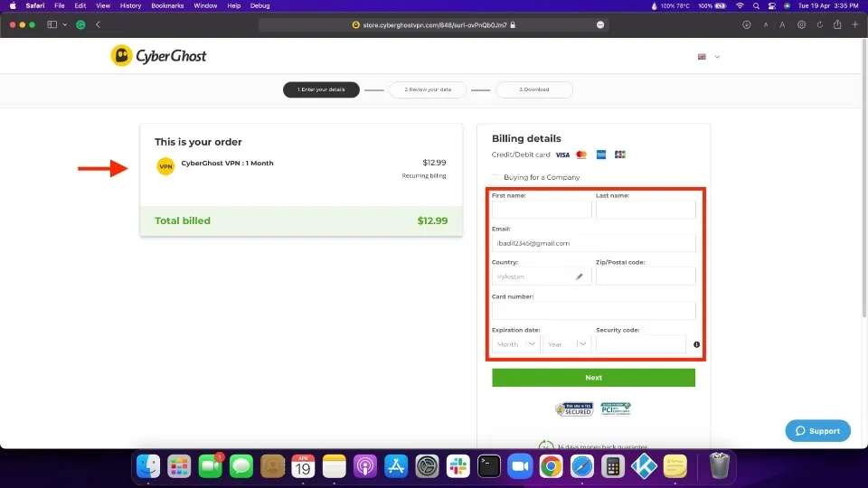This screenshot has height=488, width=868.
Task: Open the Safari Share button
Action: tap(837, 23)
